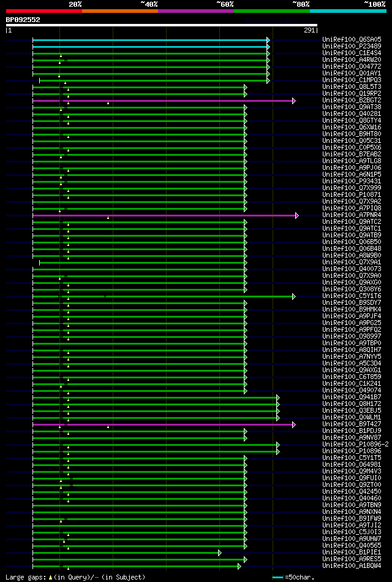Image resolution: width=392 pixels, height=582 pixels.
Task: Open the UniRef100_A9TLG8 hit label
Action: coord(352,161)
